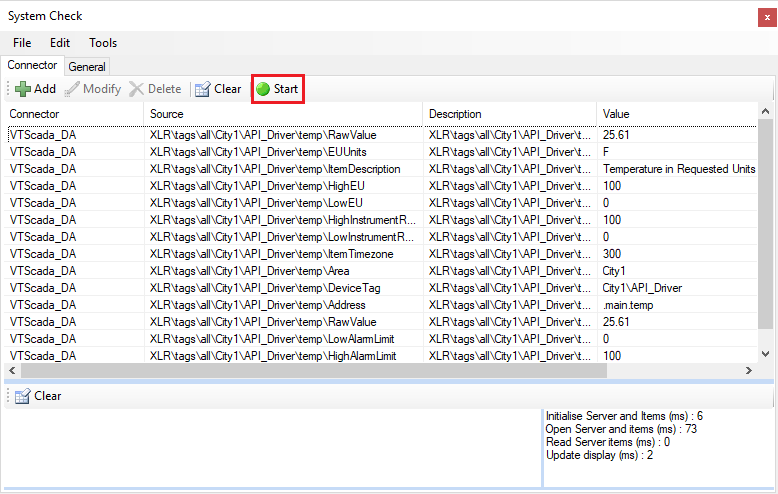Clear the connector list from the top toolbar
The image size is (778, 494).
click(x=218, y=89)
